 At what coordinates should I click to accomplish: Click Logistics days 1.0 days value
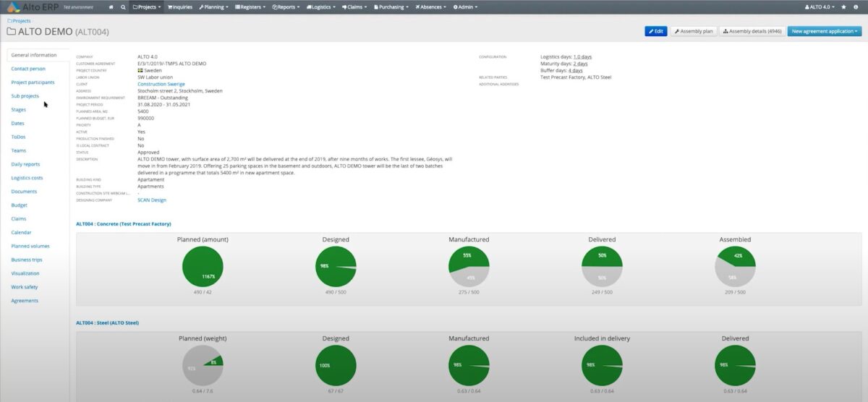[582, 56]
